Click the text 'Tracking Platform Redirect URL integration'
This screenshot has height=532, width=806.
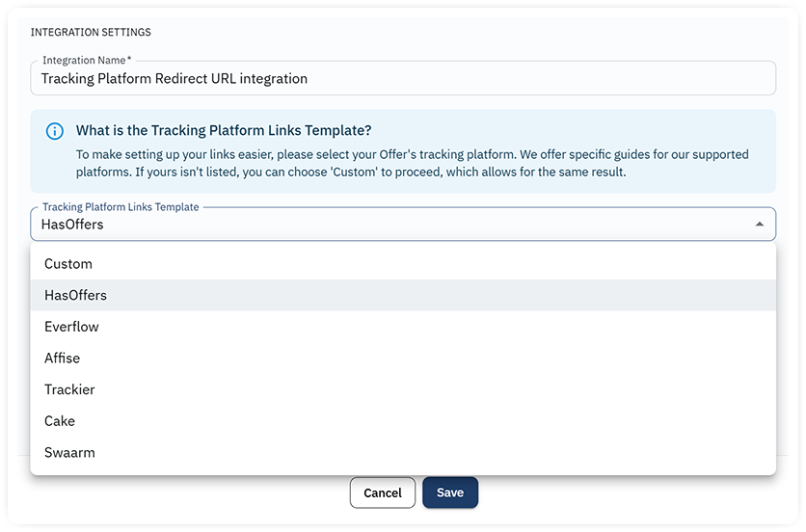pyautogui.click(x=175, y=79)
